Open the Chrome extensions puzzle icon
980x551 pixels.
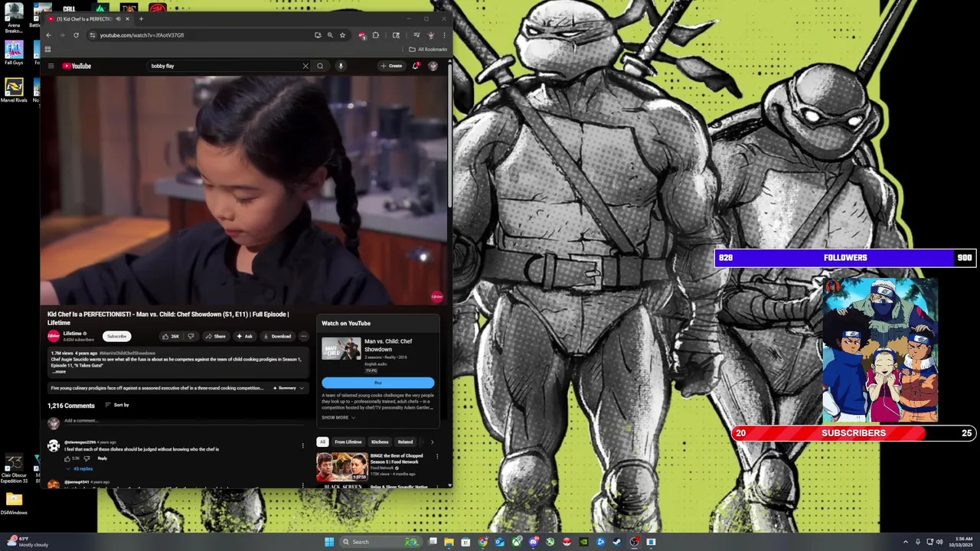tap(375, 35)
